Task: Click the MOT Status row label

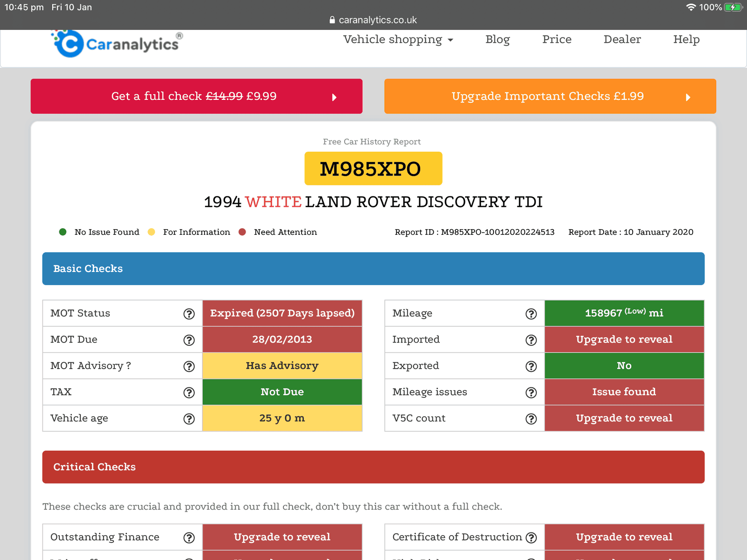Action: pyautogui.click(x=80, y=313)
